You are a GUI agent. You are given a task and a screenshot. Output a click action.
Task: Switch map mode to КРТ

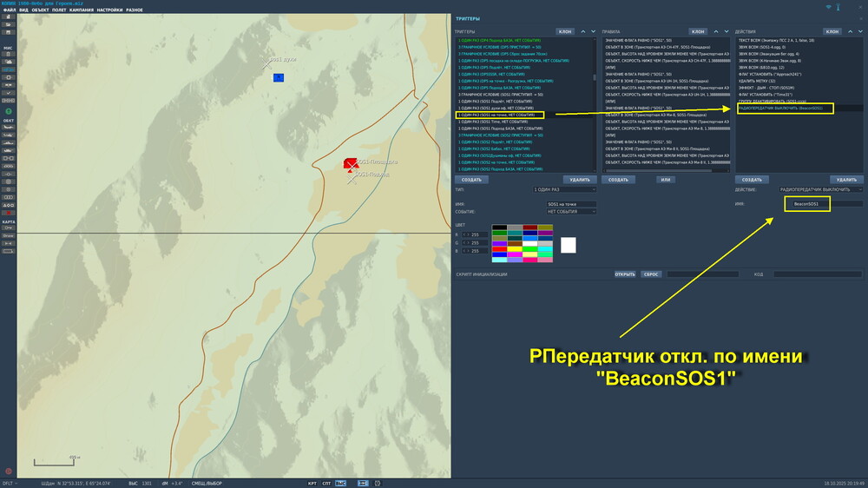(x=312, y=484)
